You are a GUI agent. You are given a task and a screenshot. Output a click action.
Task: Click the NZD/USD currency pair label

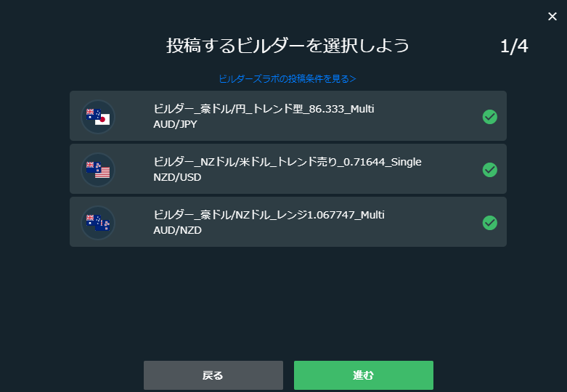coord(177,177)
